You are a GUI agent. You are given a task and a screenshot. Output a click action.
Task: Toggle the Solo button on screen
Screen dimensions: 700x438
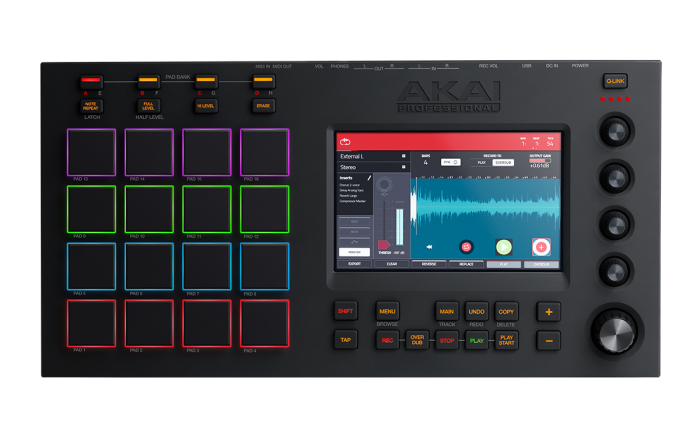coord(354,221)
